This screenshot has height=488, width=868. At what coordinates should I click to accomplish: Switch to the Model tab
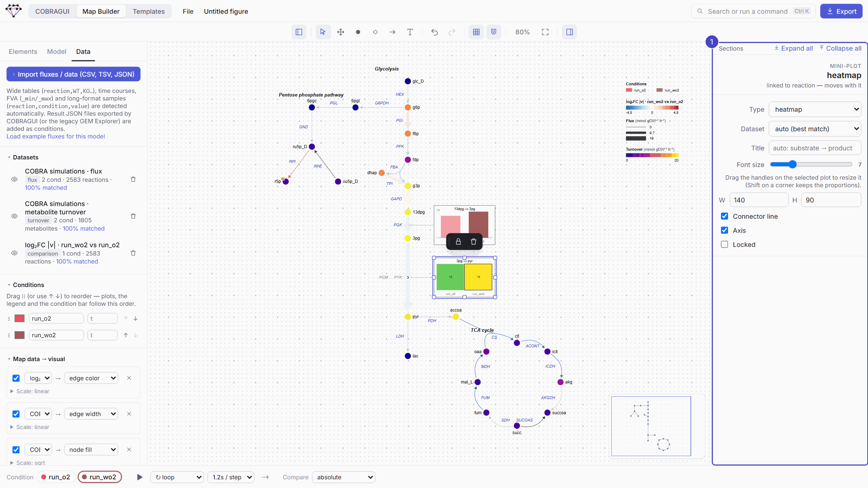click(56, 52)
